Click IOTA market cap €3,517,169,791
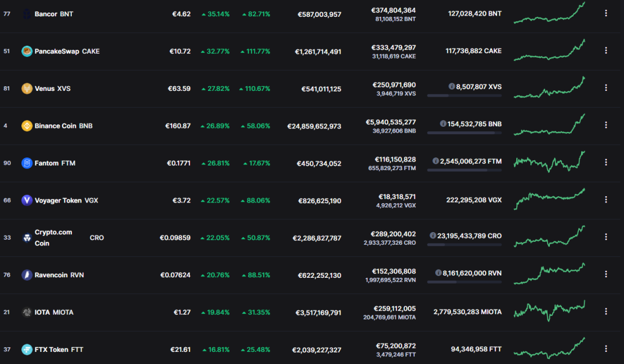 pyautogui.click(x=318, y=312)
